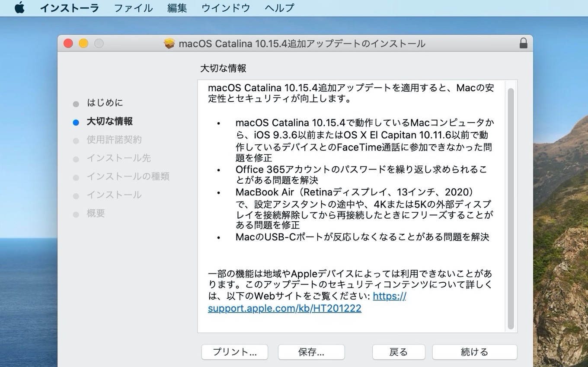The image size is (588, 367).
Task: Click the プリント... button
Action: click(x=235, y=352)
